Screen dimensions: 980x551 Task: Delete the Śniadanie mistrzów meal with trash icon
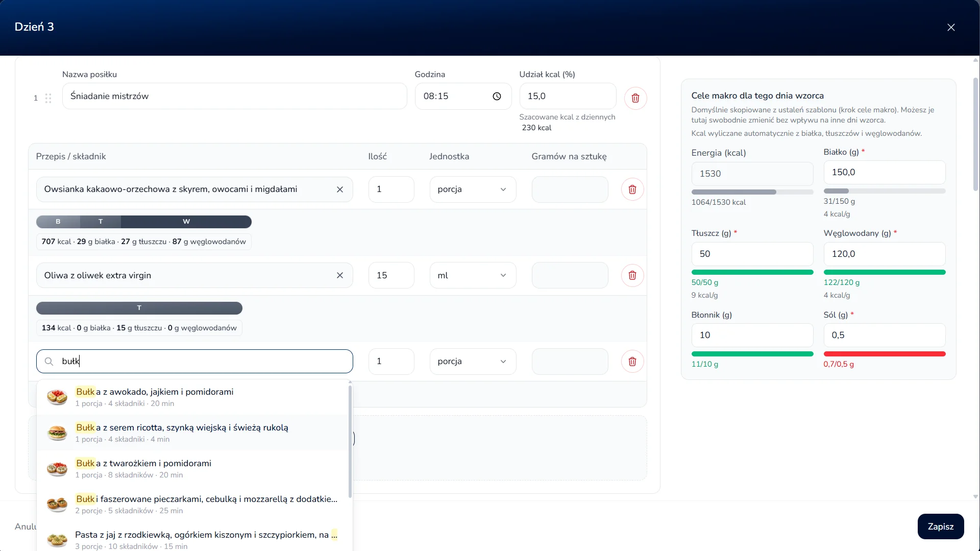635,98
